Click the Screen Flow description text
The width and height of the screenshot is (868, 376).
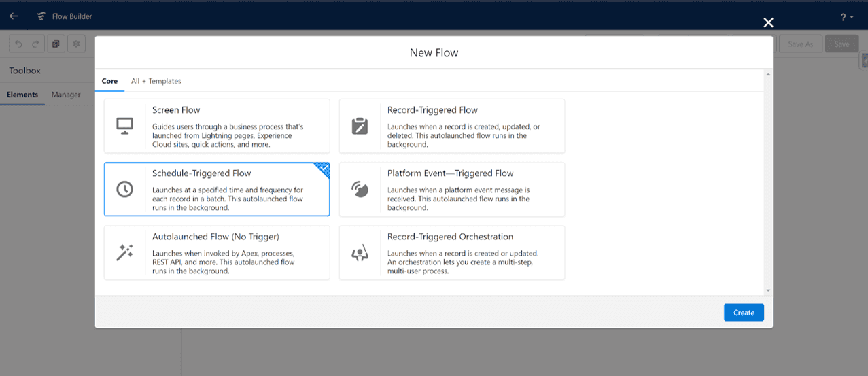coord(228,135)
